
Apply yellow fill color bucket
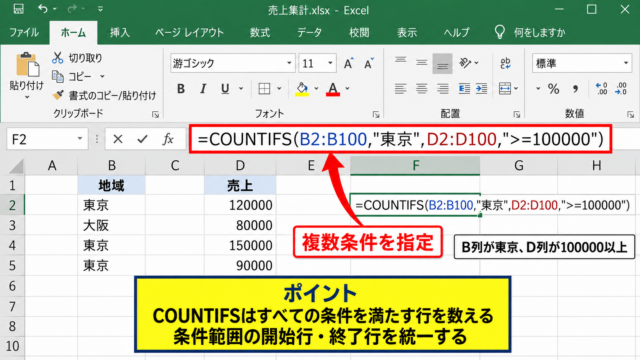click(x=302, y=89)
